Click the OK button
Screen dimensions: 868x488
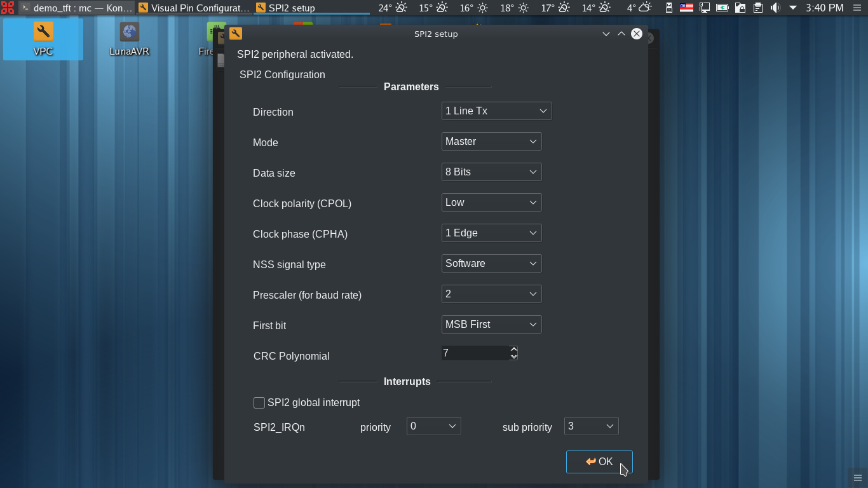599,462
